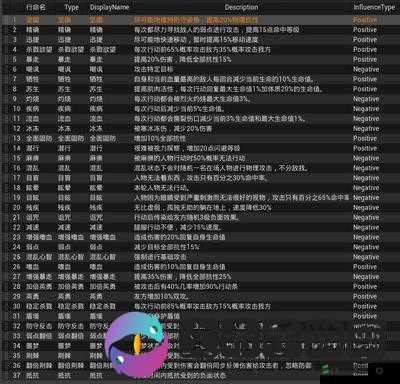Click description 每次行动后减少当前5%生命值
The image size is (400, 384).
tap(179, 109)
